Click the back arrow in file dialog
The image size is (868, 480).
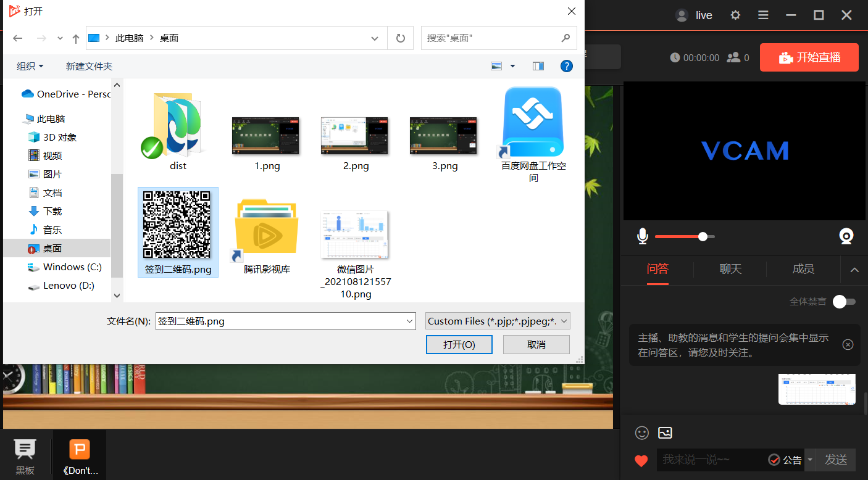coord(17,38)
